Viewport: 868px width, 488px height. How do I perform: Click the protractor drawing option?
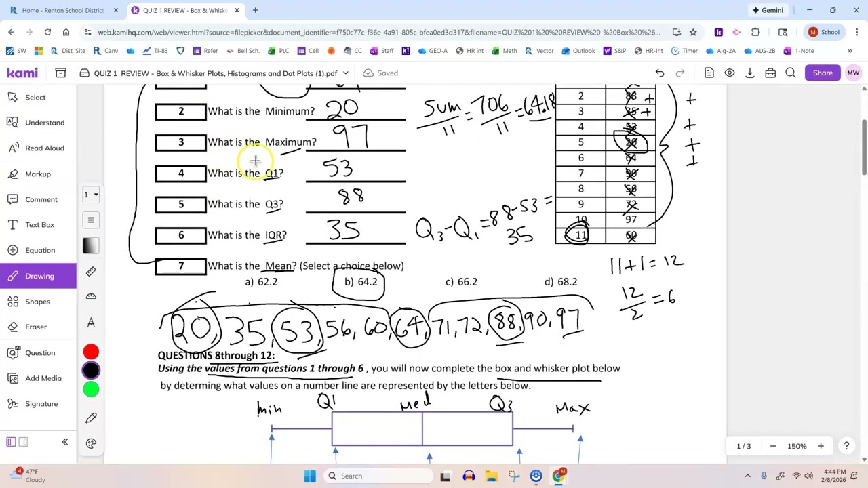pos(91,297)
